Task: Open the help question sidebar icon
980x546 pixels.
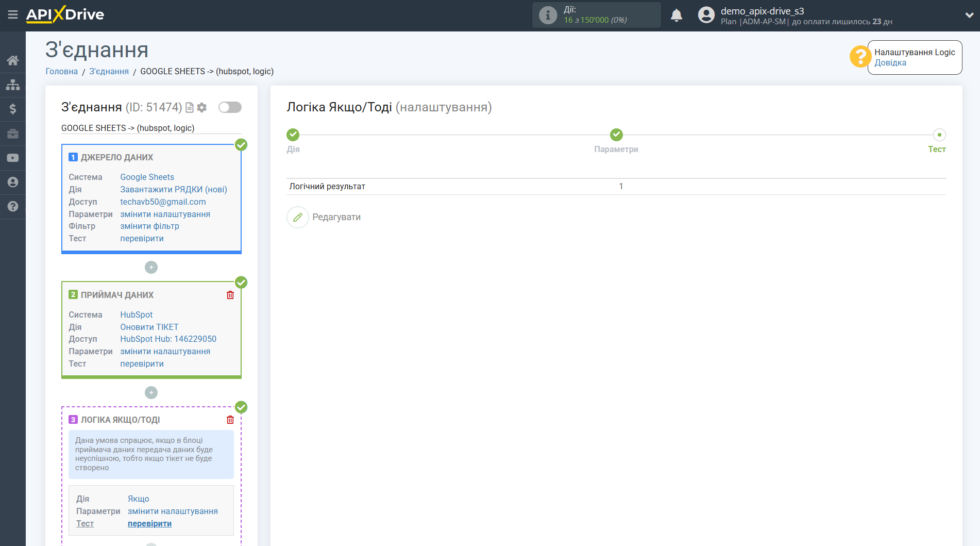Action: click(x=13, y=206)
